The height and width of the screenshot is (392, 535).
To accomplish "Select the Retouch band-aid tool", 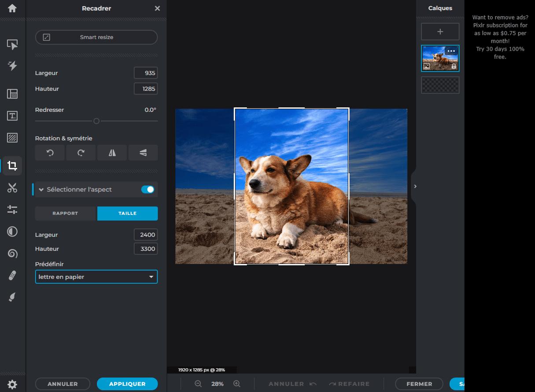I will tap(12, 276).
